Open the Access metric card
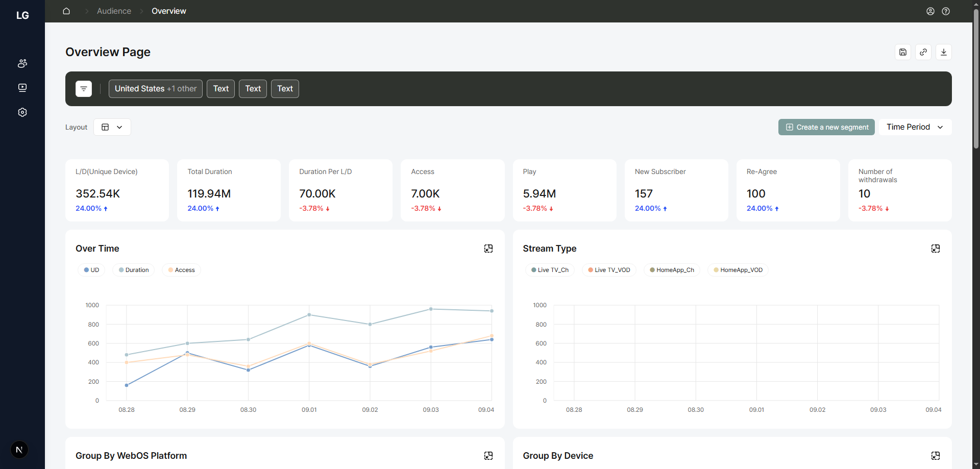Viewport: 980px width, 469px height. 452,190
